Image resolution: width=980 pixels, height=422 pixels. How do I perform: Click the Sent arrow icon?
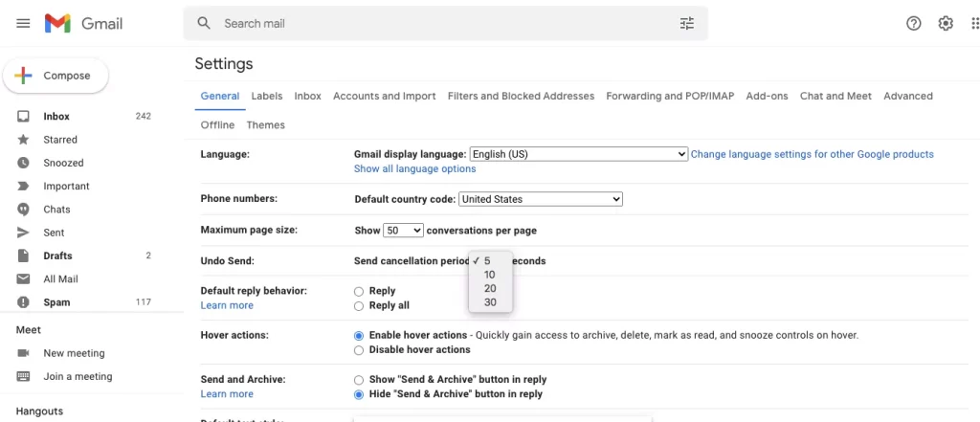[x=23, y=233]
